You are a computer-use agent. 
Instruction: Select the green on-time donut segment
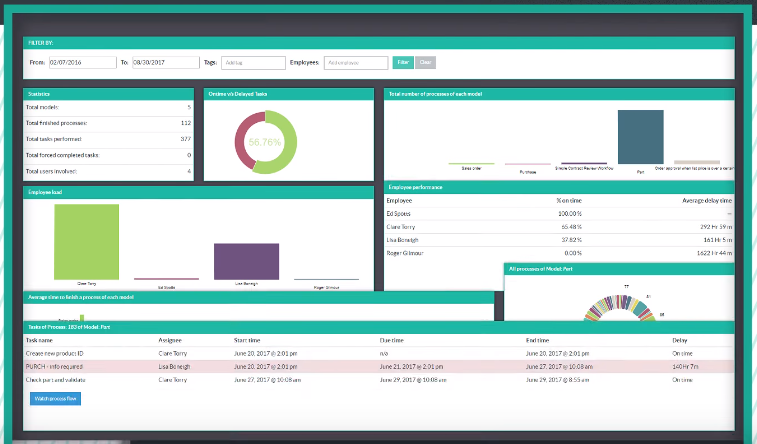point(291,142)
